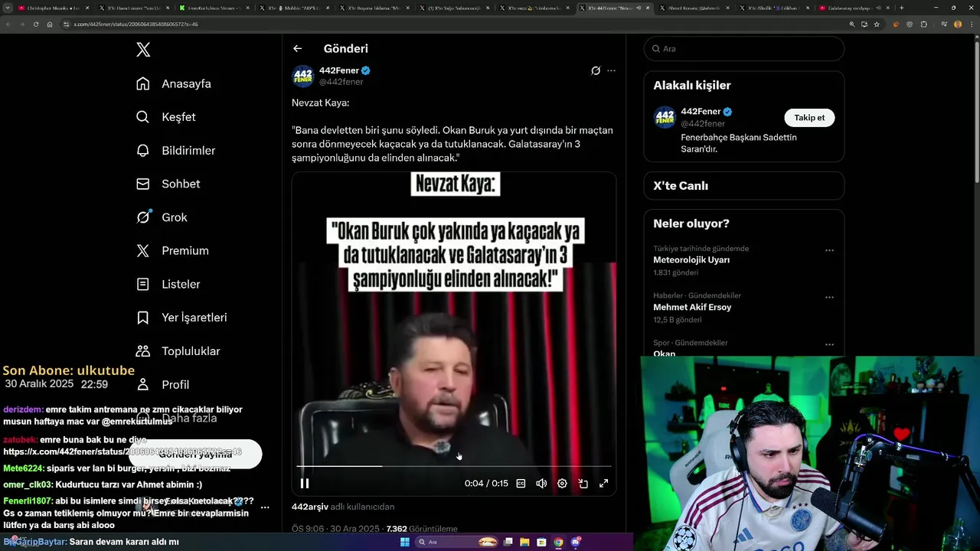The width and height of the screenshot is (980, 551).
Task: Click the 'ÖS 9:06 · 30 Ara 2025' timestamp
Action: click(x=336, y=529)
